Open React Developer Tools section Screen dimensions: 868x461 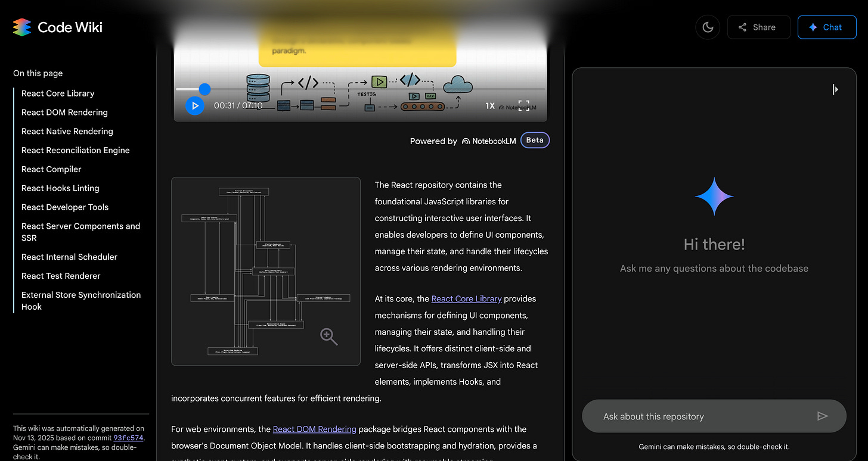tap(65, 207)
